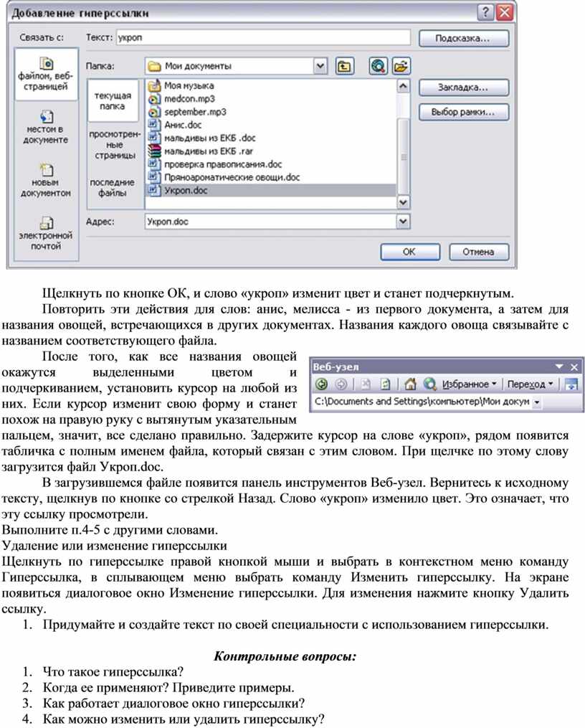Screen dimensions: 585x728
Task: Click the browse the Web icon in dialog
Action: (x=378, y=66)
